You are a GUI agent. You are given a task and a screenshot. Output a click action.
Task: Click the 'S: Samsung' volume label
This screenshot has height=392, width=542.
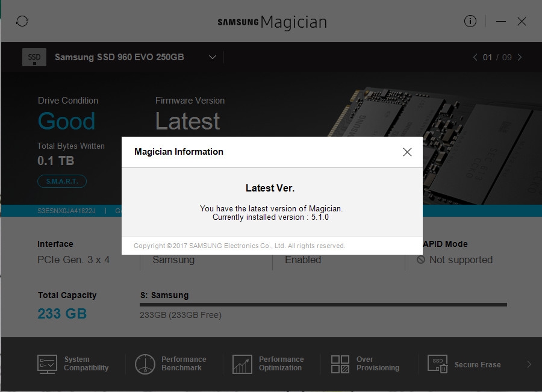coord(164,295)
